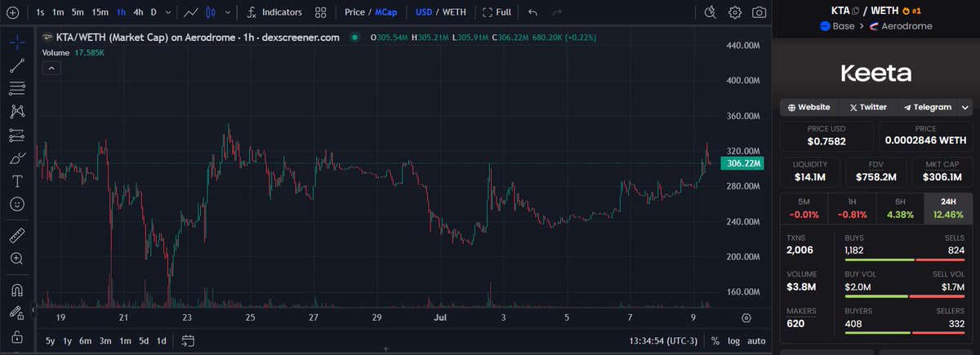Switch chart denomination to WETH
Image resolution: width=980 pixels, height=355 pixels.
coord(456,12)
